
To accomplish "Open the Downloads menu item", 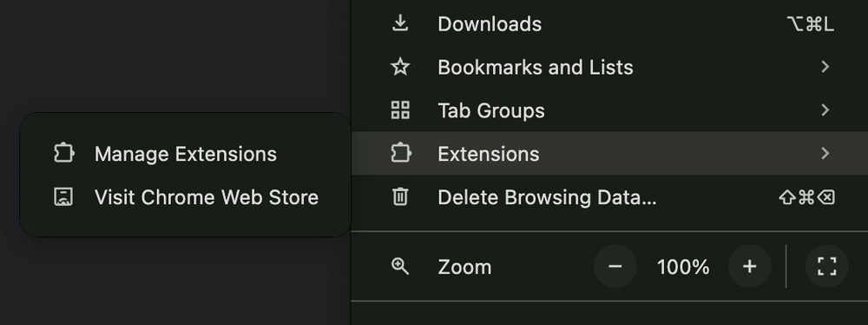I will pyautogui.click(x=609, y=23).
